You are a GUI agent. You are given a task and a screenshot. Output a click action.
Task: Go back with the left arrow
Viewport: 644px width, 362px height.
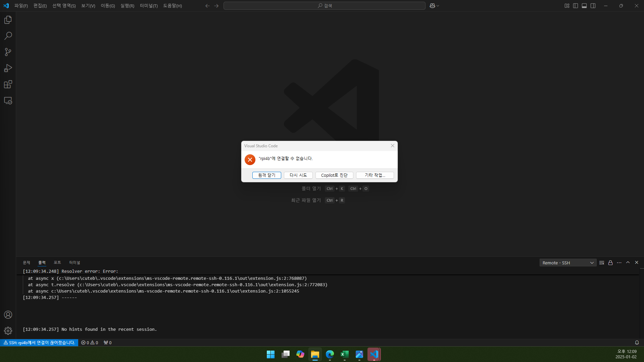(207, 6)
